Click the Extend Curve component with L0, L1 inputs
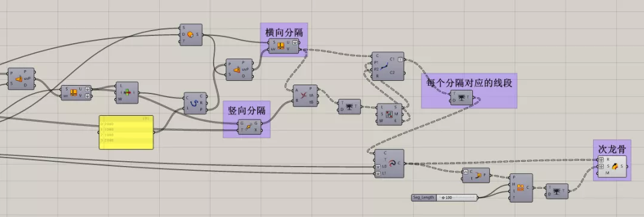The height and width of the screenshot is (217, 644). pyautogui.click(x=389, y=164)
